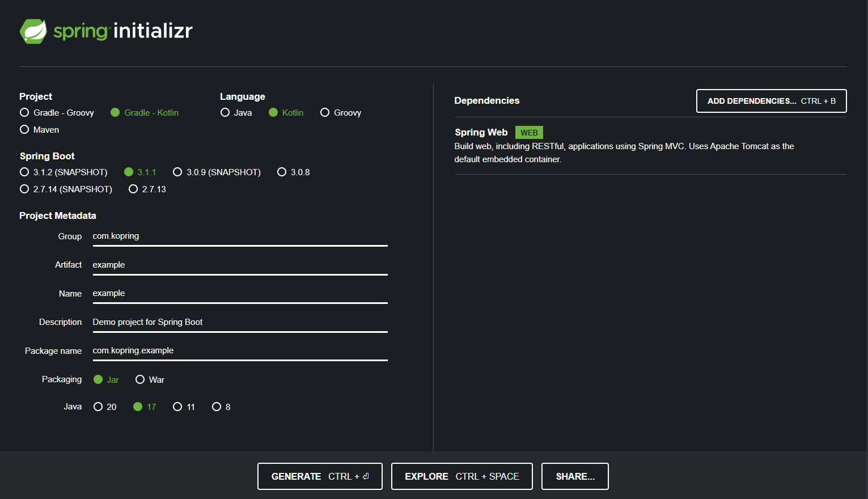Screen dimensions: 868x499
Task: Select Spring Boot version 3.1.1
Action: tap(140, 172)
